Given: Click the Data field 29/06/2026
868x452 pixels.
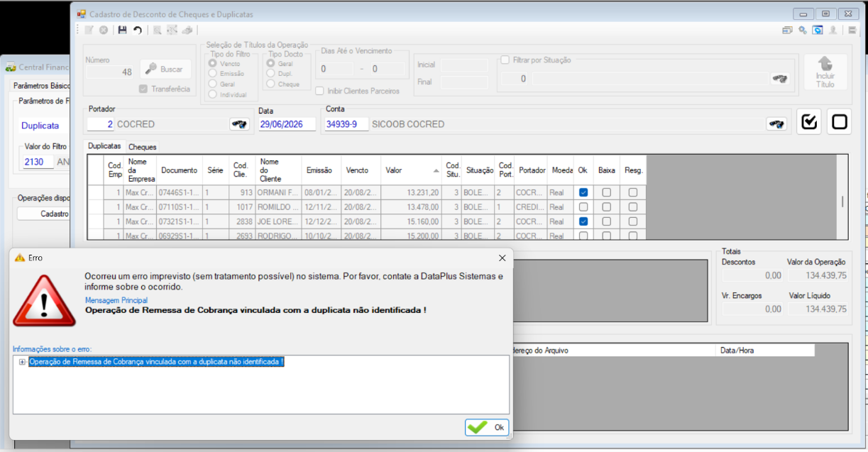Looking at the screenshot, I should [x=280, y=124].
